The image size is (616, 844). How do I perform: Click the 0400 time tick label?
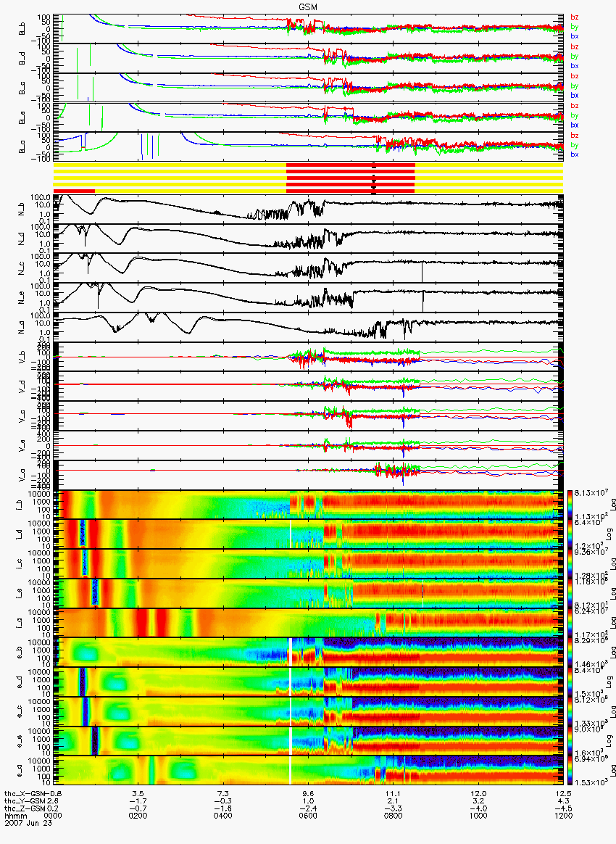[222, 816]
